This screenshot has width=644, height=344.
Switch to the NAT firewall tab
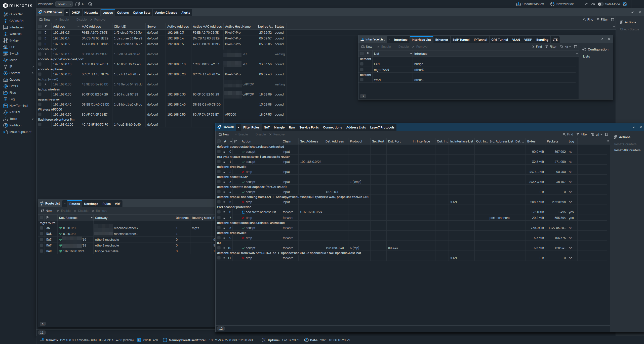(266, 127)
